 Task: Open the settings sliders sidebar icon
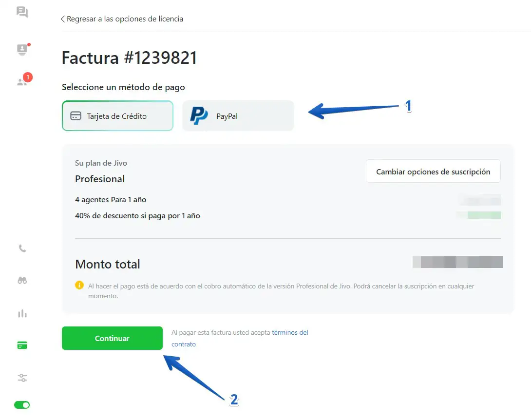click(x=22, y=378)
